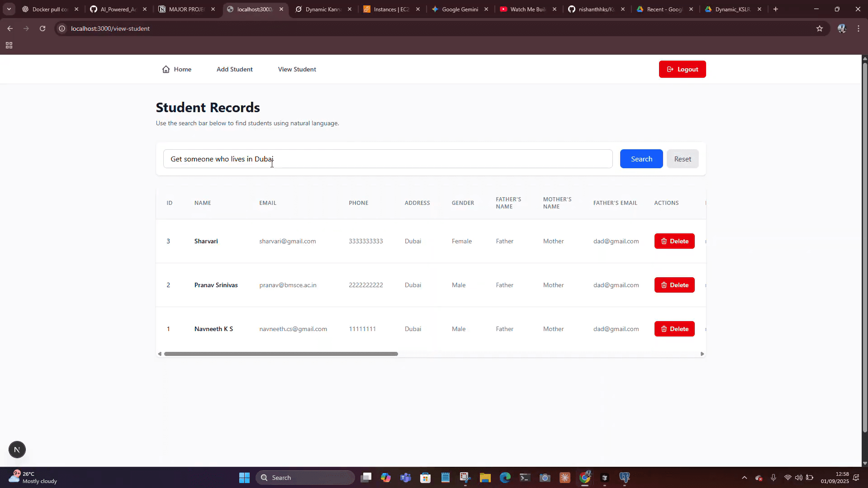Open the browser tab search dropdown
The width and height of the screenshot is (868, 488).
[9, 9]
